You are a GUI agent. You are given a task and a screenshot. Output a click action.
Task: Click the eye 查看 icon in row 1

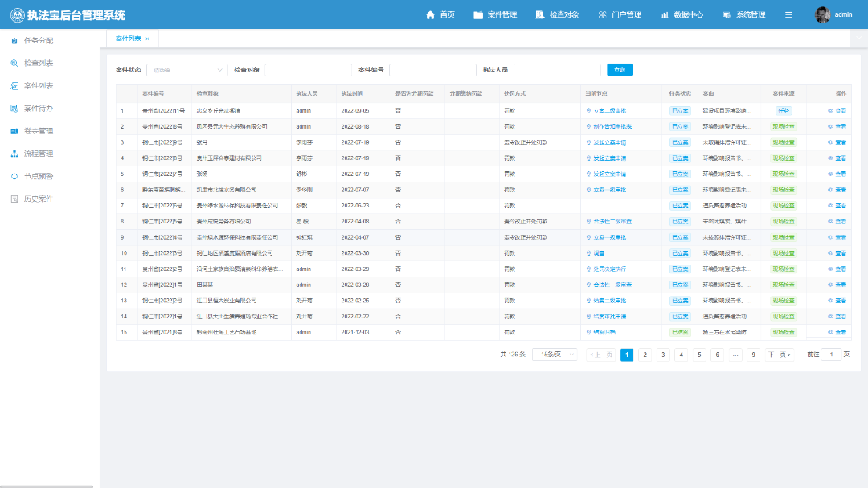pos(830,111)
